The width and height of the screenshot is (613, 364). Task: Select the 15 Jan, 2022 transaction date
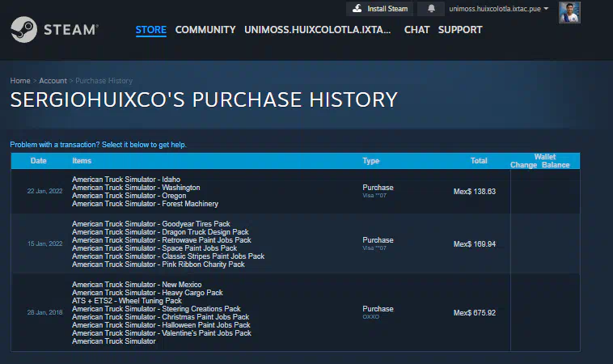44,243
